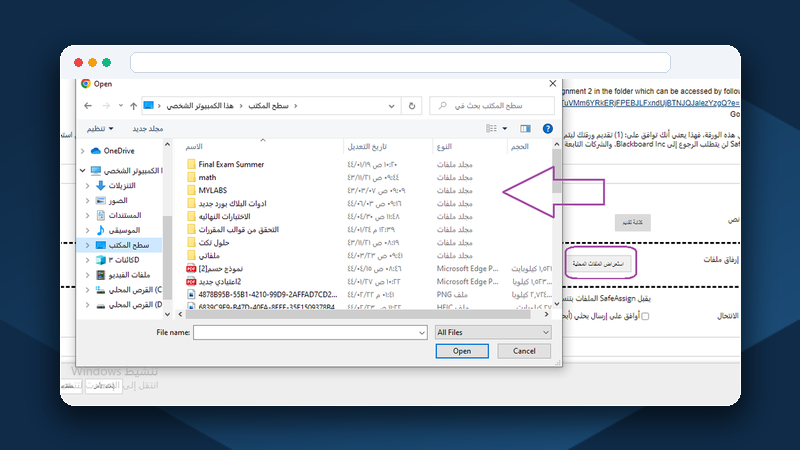Open the file type All Files dropdown
800x450 pixels.
point(493,332)
